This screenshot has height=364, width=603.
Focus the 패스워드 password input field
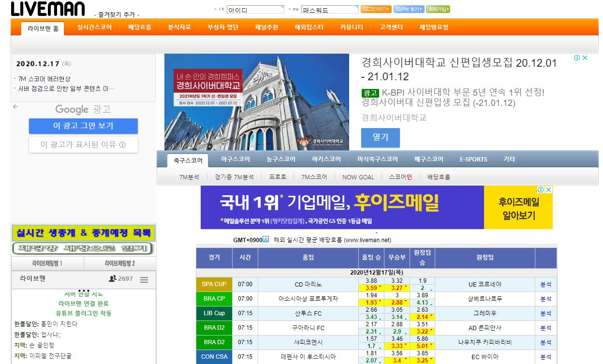[x=330, y=10]
